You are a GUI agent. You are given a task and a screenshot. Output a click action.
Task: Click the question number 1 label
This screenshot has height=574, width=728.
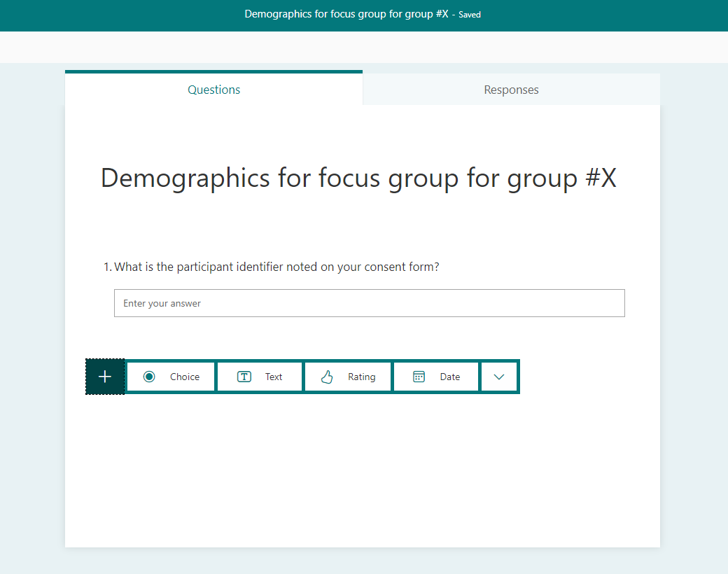coord(107,267)
